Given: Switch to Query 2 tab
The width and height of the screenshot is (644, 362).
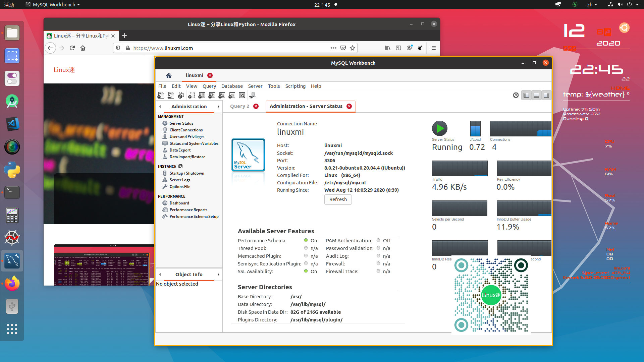Looking at the screenshot, I should pyautogui.click(x=239, y=106).
